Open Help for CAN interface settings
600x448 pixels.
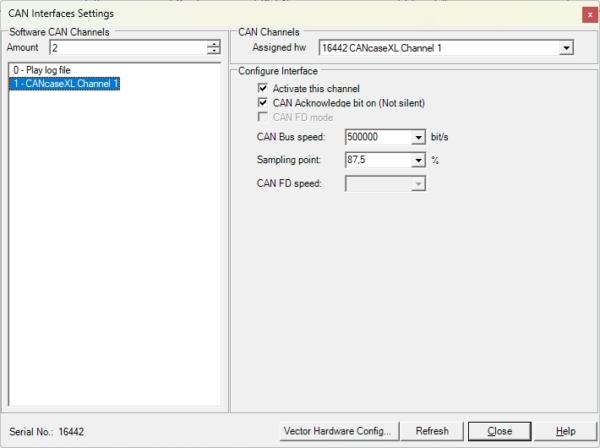[565, 431]
